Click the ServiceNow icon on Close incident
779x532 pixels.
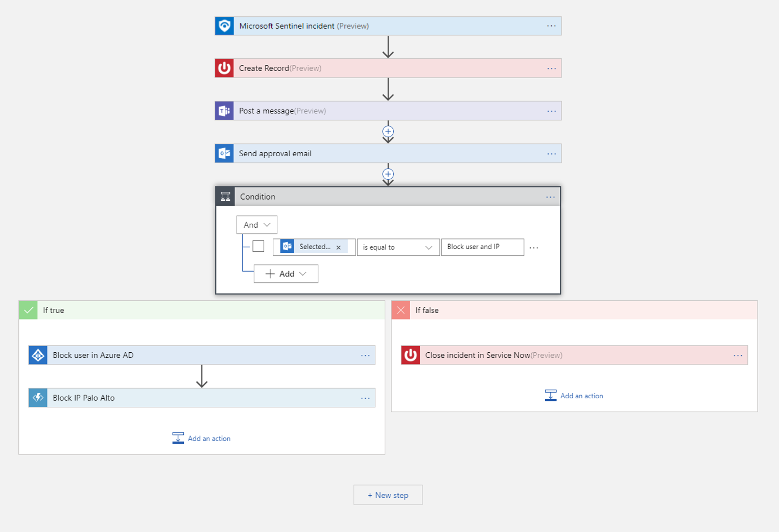click(x=410, y=355)
